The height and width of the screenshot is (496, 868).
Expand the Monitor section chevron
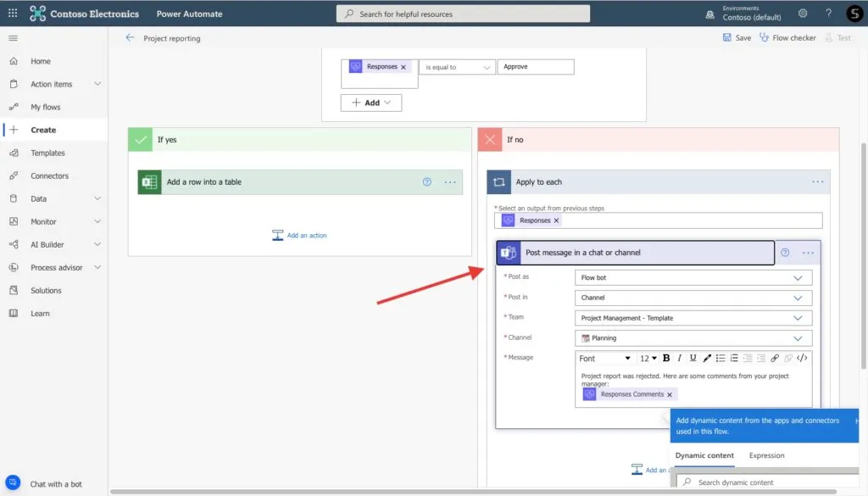point(97,221)
